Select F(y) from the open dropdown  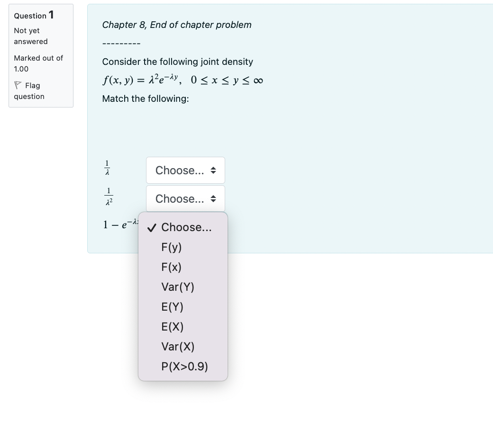click(172, 247)
